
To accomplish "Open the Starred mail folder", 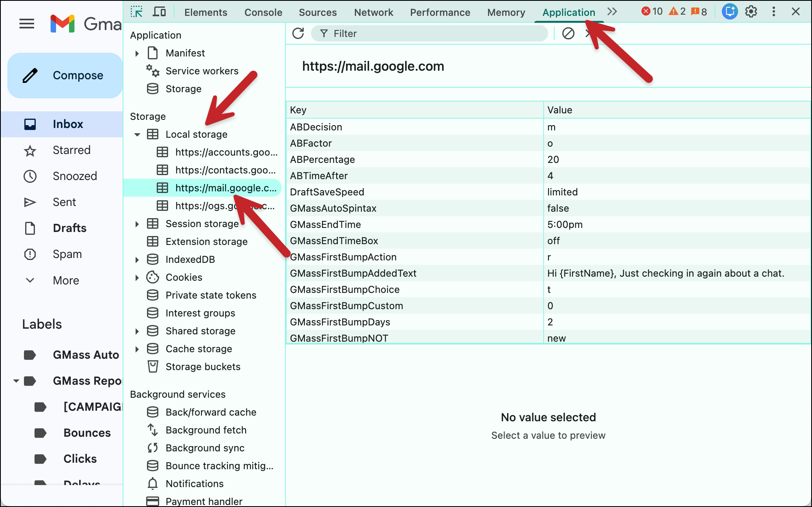I will [71, 150].
